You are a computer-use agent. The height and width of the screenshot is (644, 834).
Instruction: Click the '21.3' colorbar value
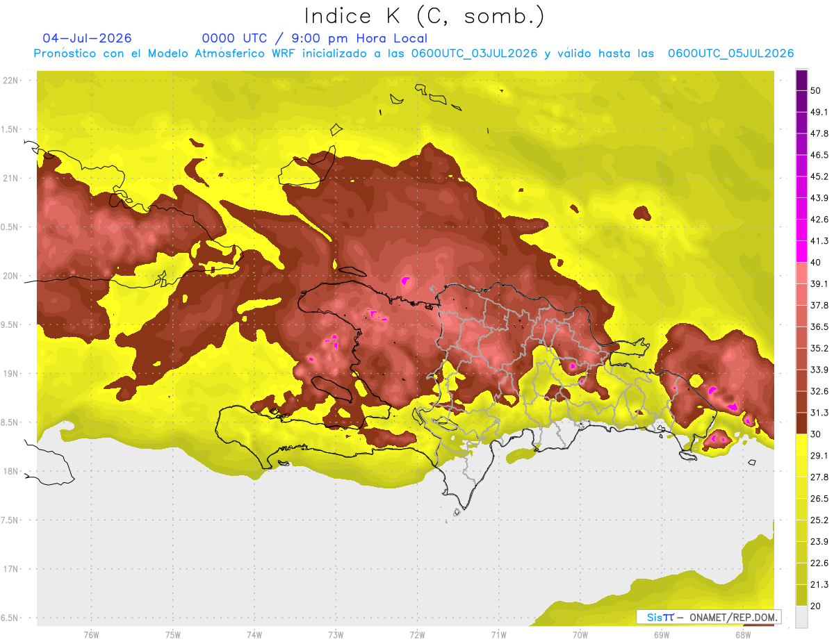tap(819, 585)
